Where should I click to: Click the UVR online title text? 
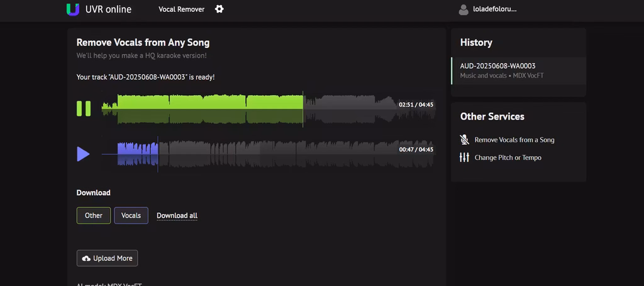coord(108,9)
